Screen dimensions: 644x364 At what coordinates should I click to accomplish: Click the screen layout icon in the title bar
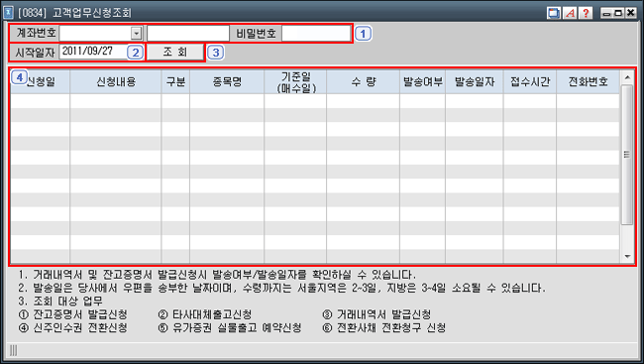click(x=554, y=13)
